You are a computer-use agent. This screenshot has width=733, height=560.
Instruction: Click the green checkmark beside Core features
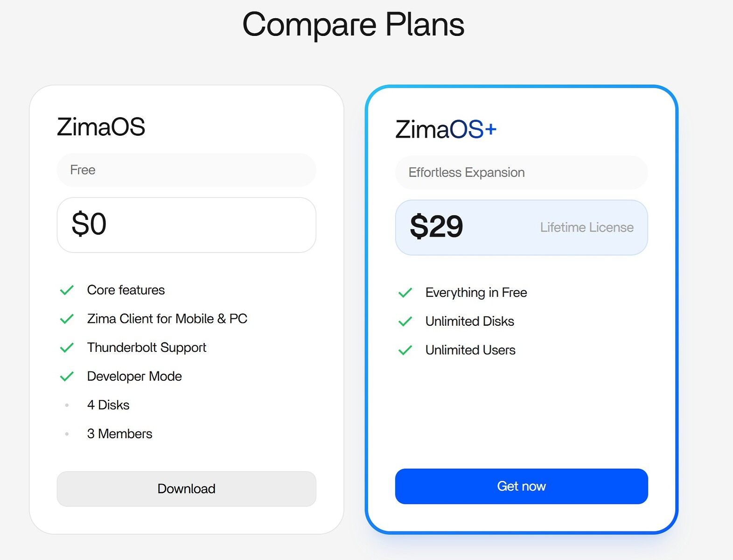point(67,290)
